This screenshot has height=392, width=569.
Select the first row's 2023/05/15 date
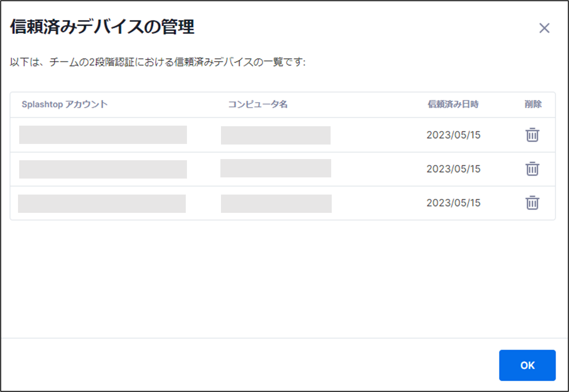click(x=453, y=135)
